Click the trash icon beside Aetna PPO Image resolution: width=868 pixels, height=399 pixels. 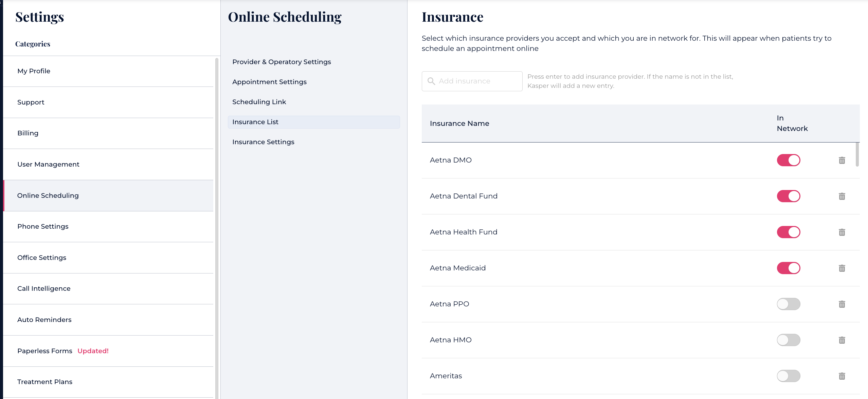pos(842,304)
